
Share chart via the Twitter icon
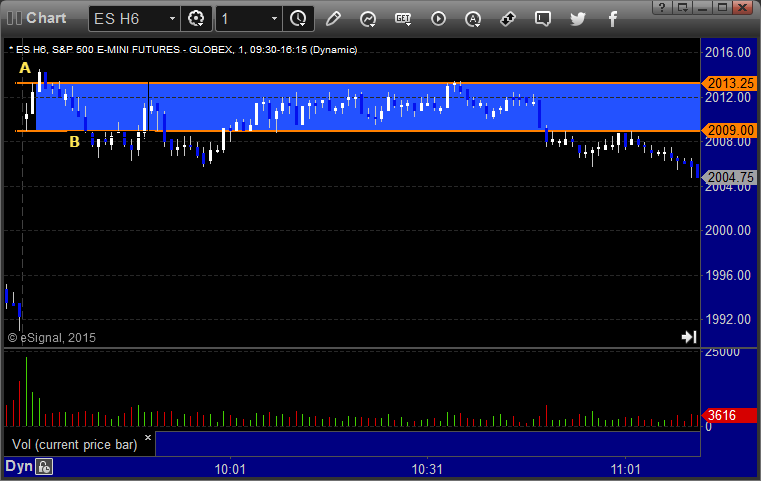(578, 19)
